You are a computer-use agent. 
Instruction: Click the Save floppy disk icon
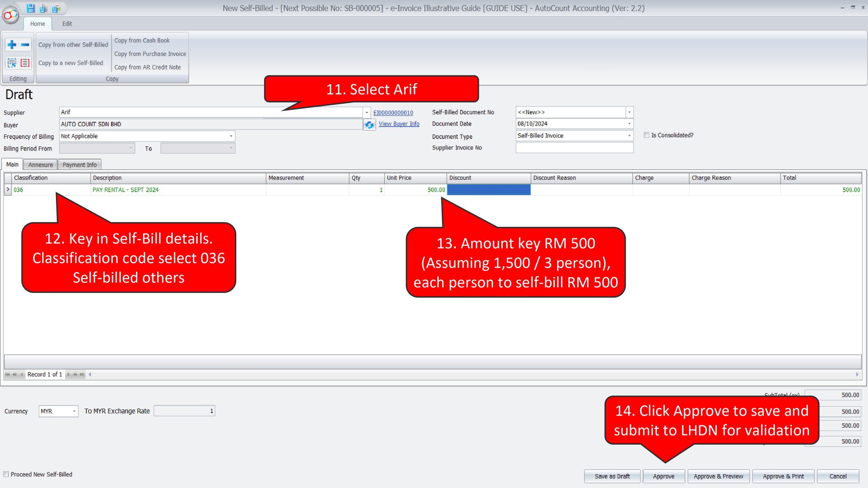31,8
